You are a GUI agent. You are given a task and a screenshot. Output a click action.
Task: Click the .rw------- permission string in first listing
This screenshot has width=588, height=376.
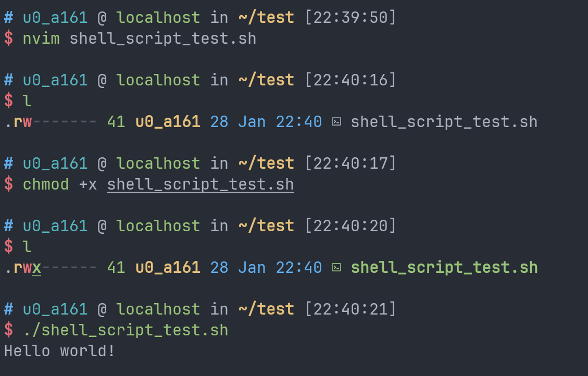tap(51, 122)
